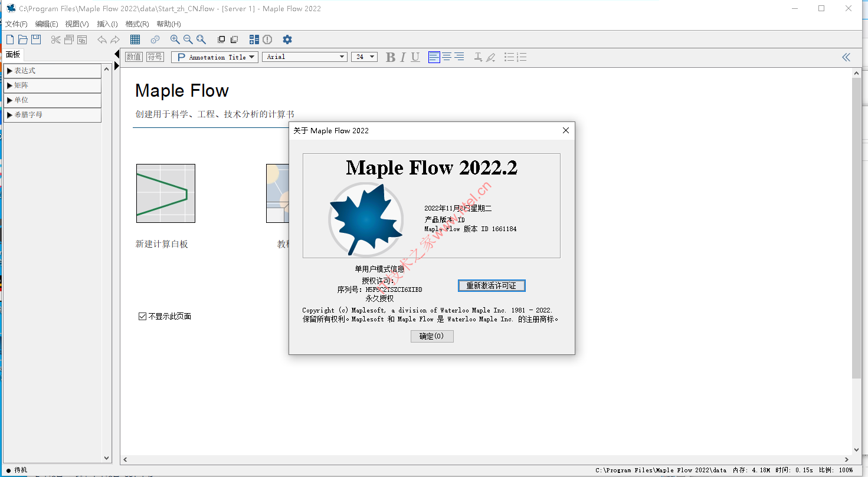Click the 重新激活许可证 button
This screenshot has width=868, height=477.
(492, 285)
